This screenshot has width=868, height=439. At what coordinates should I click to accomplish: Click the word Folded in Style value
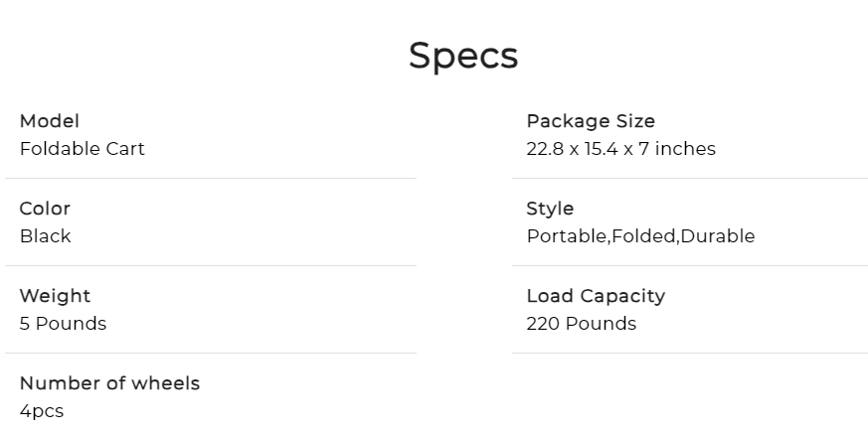tap(644, 236)
